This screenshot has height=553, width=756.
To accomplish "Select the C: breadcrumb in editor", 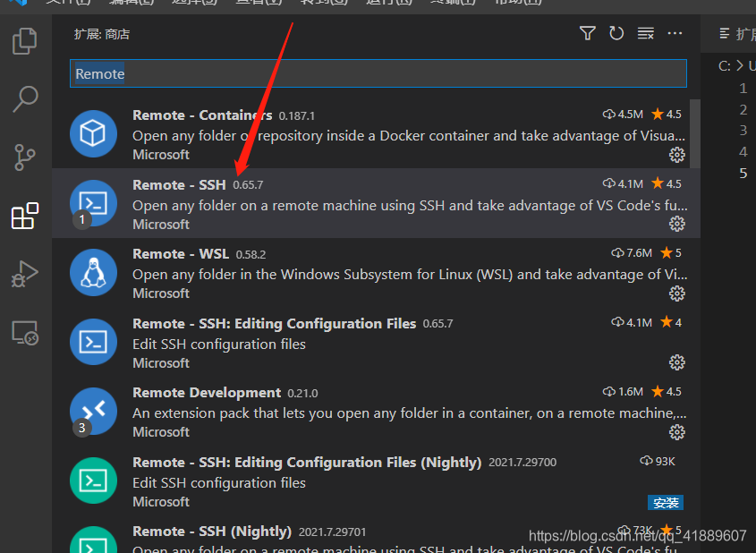I will [x=724, y=66].
